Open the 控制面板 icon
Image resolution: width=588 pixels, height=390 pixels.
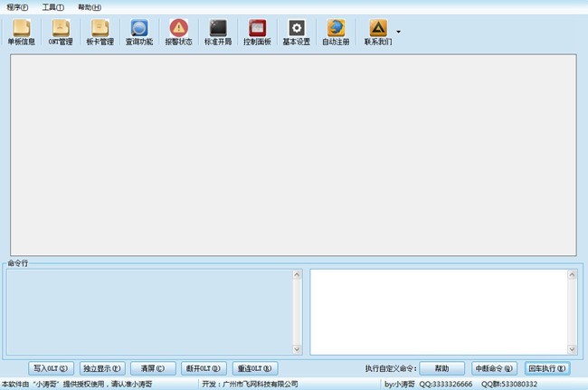[257, 33]
